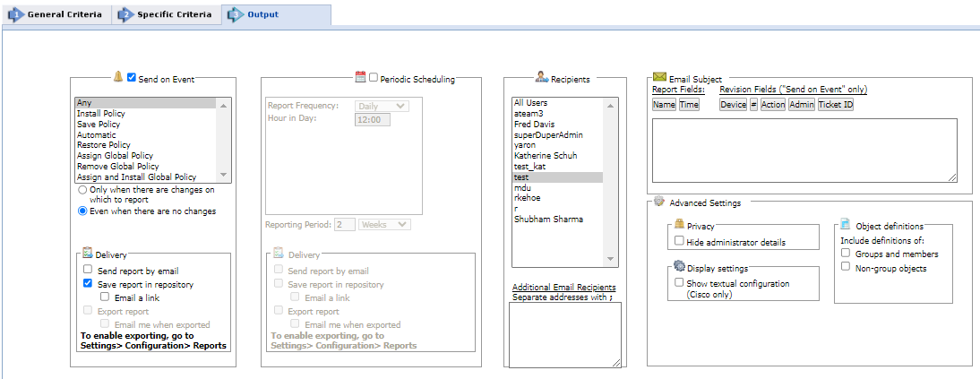Switch to the General Criteria tab
980x379 pixels.
point(56,14)
